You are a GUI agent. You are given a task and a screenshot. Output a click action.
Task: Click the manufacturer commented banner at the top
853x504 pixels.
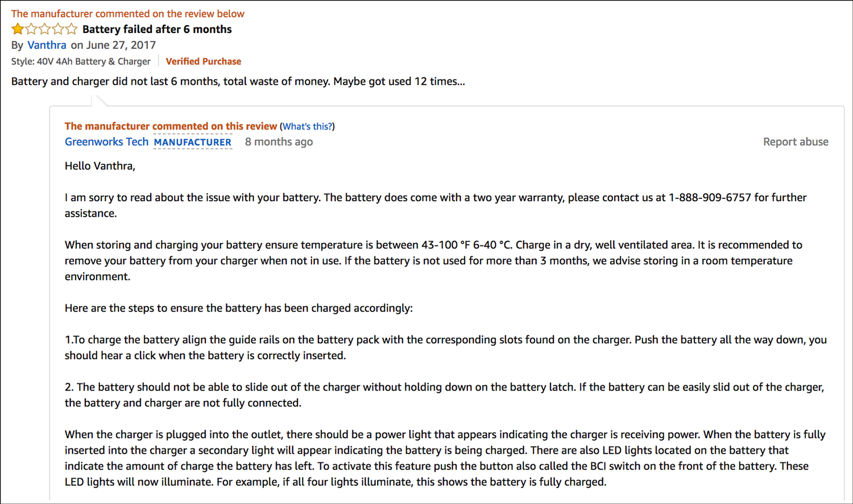127,13
